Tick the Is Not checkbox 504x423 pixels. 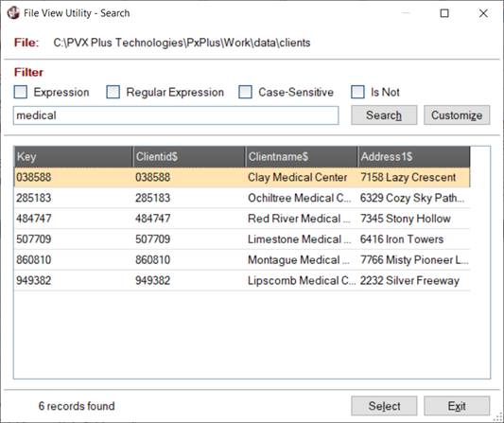pos(357,92)
